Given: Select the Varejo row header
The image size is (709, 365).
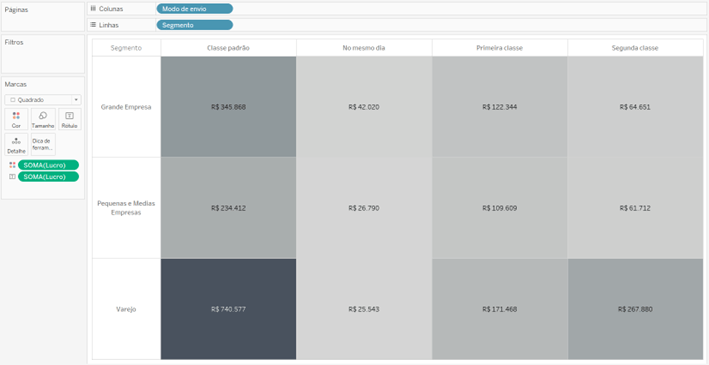Looking at the screenshot, I should pos(126,309).
